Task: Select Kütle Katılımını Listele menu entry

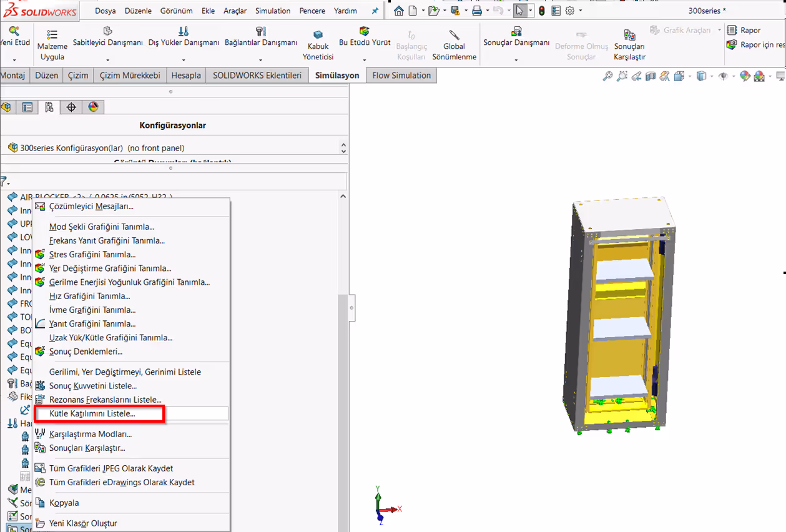Action: pos(132,413)
